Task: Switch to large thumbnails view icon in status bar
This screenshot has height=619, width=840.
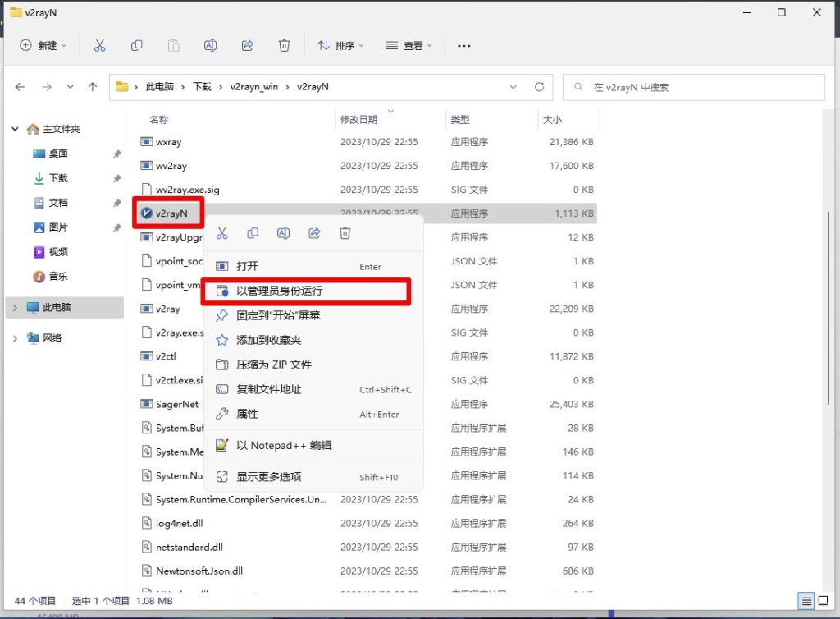Action: [824, 601]
